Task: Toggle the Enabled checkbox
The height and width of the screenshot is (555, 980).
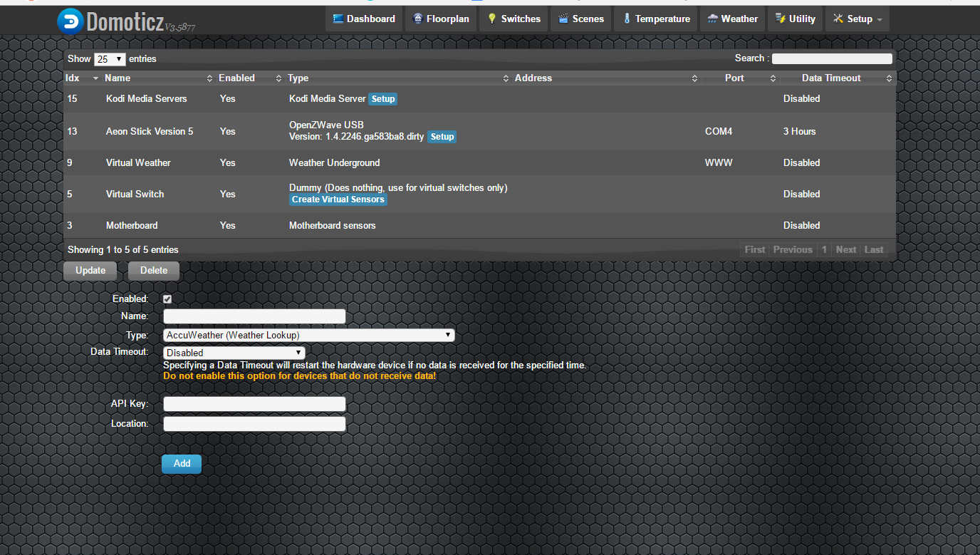Action: (x=167, y=299)
